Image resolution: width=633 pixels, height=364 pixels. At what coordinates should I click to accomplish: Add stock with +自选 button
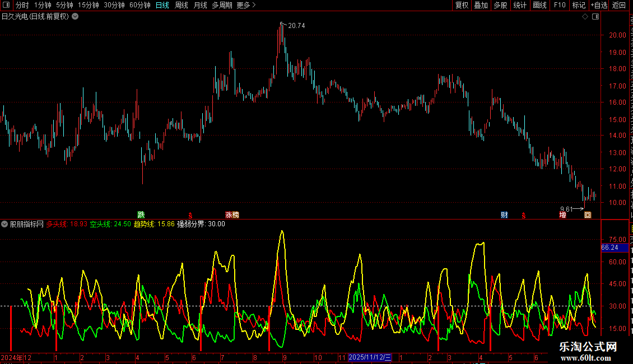click(x=599, y=5)
